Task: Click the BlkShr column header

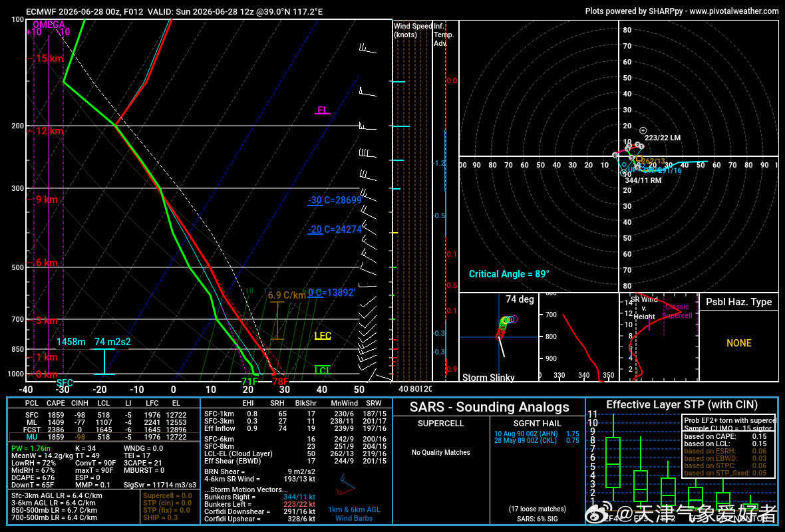Action: 305,403
